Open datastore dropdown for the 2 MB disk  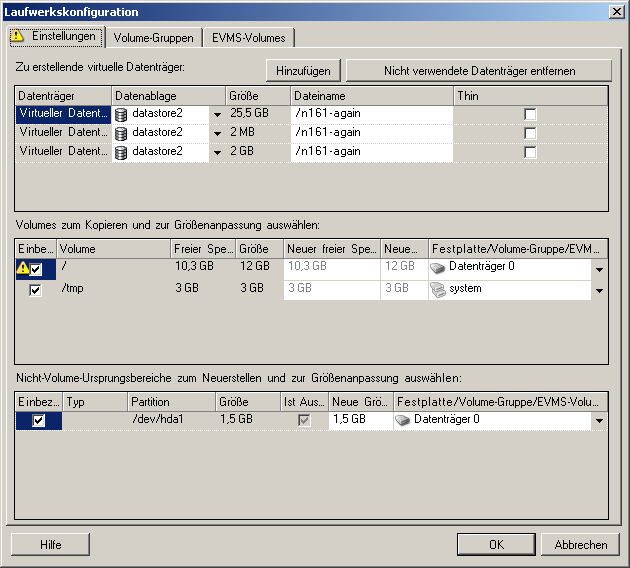pos(218,134)
